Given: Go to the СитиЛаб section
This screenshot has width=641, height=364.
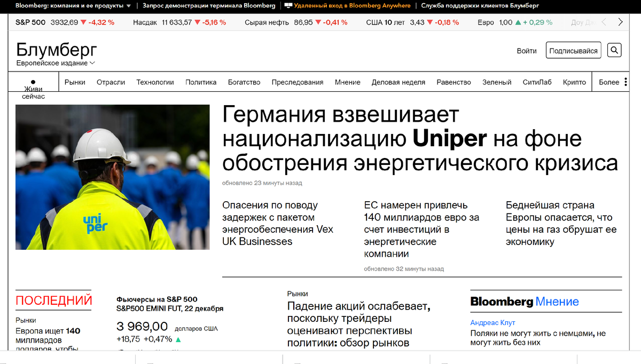Looking at the screenshot, I should click(537, 82).
